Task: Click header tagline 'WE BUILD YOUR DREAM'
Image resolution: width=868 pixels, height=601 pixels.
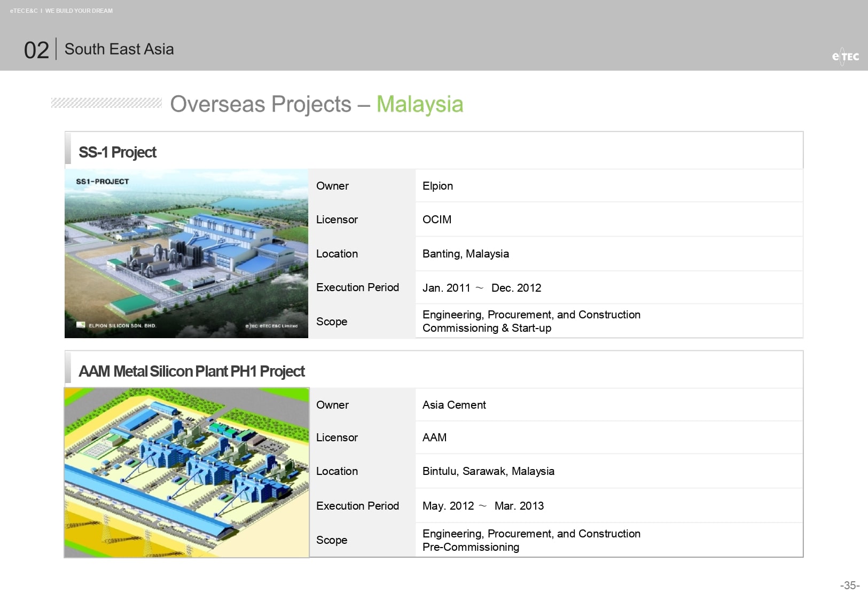Action: point(79,11)
